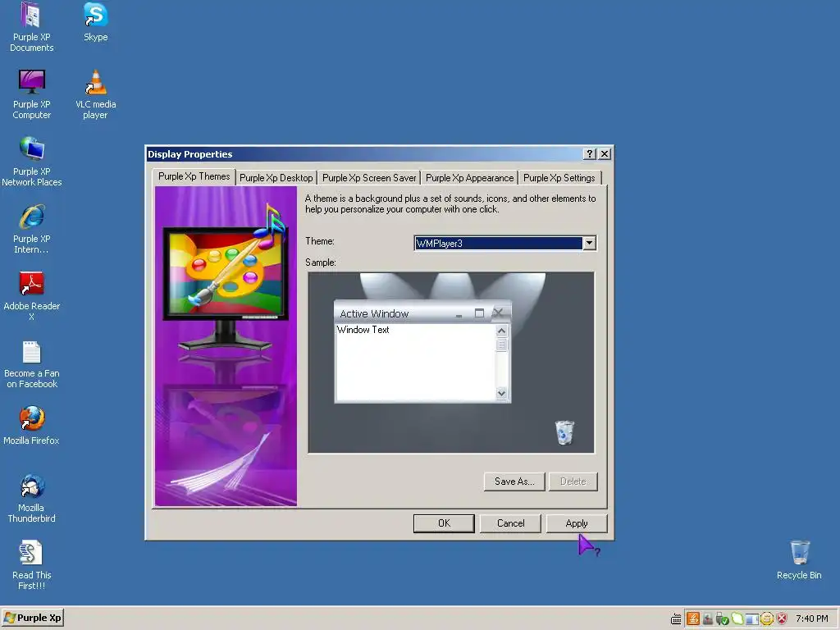
Task: Click the 7:40 PM taskbar clock
Action: 811,619
